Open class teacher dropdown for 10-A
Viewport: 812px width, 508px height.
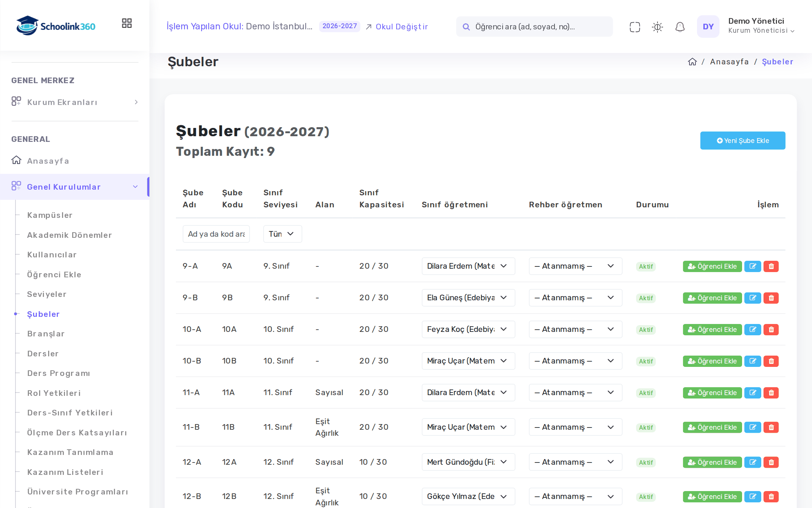468,329
